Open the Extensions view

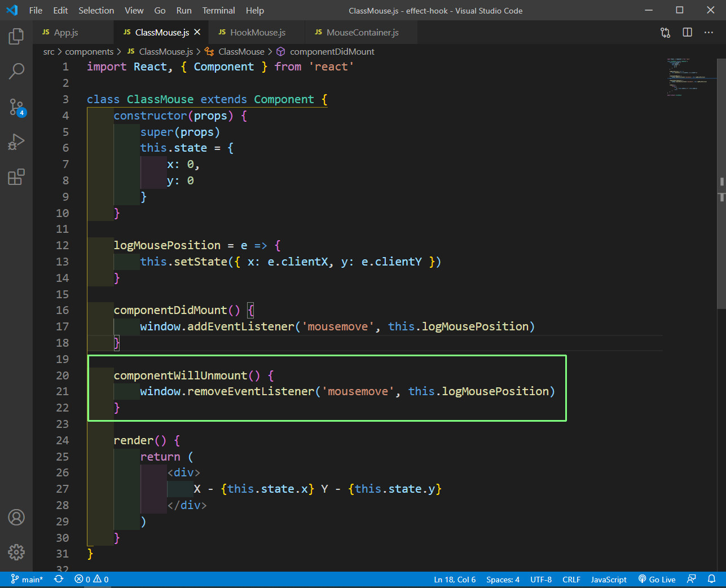[16, 177]
